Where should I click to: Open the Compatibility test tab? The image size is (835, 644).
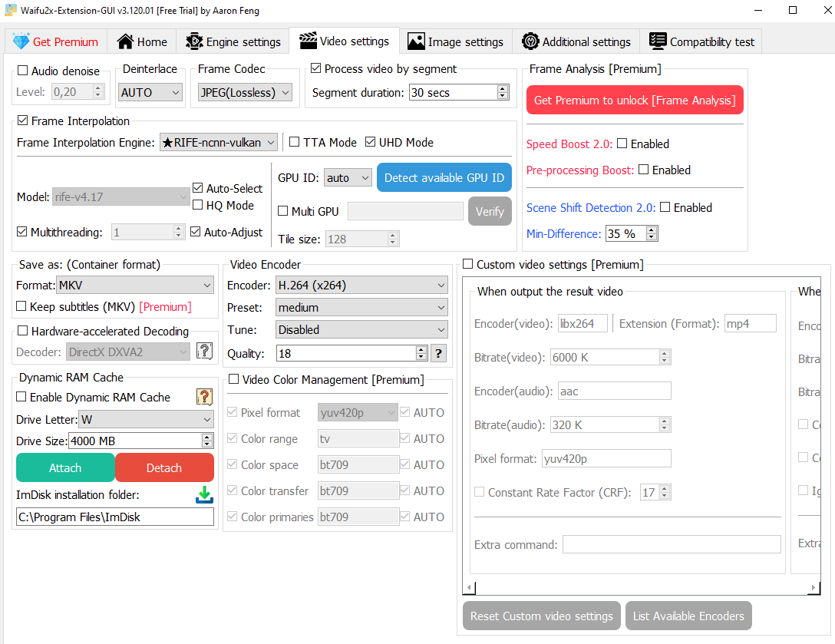701,41
